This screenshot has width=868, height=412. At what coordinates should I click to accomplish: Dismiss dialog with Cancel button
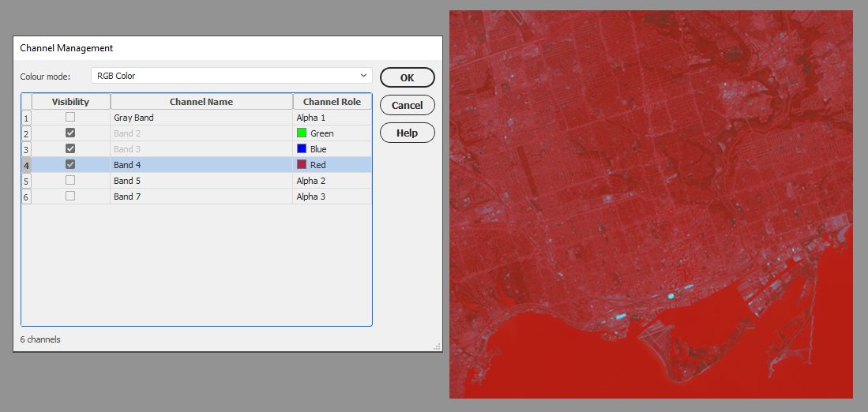(x=408, y=105)
